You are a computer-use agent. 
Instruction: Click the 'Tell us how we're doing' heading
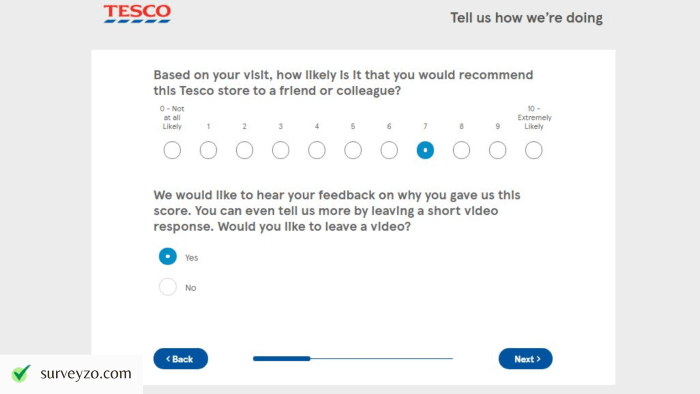coord(526,18)
